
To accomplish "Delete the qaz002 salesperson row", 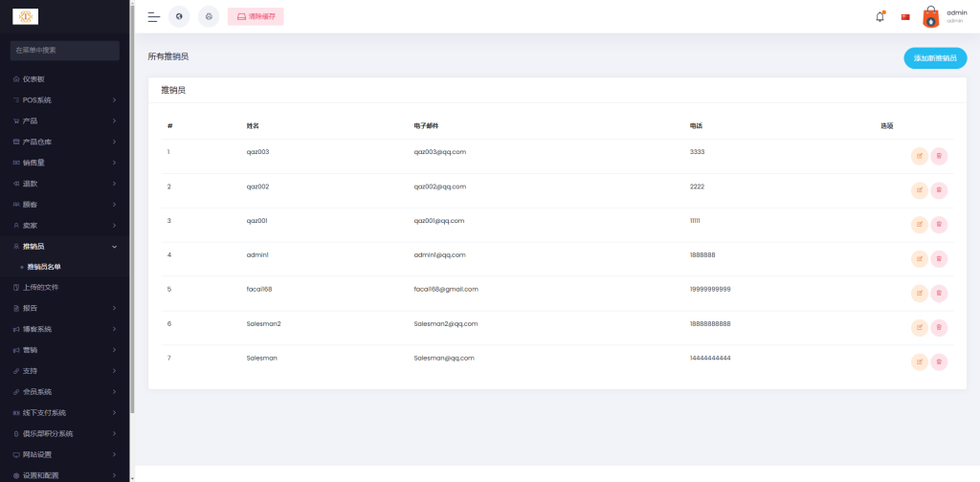I will 939,189.
